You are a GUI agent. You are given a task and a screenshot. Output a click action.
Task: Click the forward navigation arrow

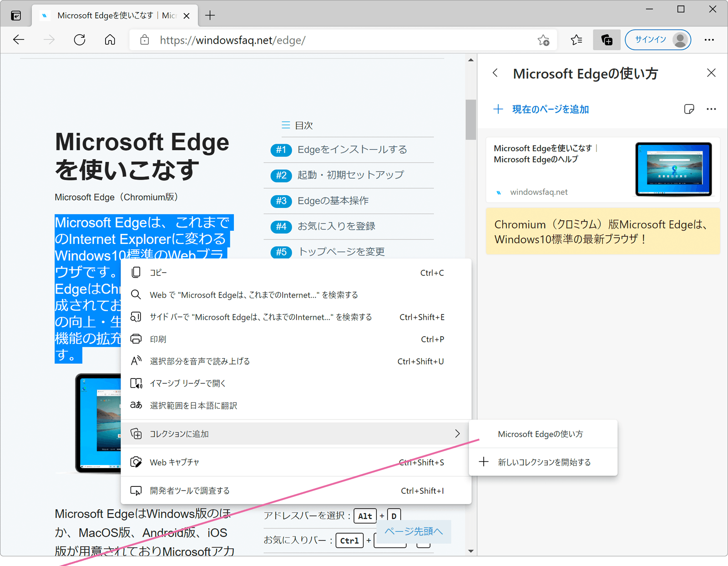pyautogui.click(x=49, y=40)
